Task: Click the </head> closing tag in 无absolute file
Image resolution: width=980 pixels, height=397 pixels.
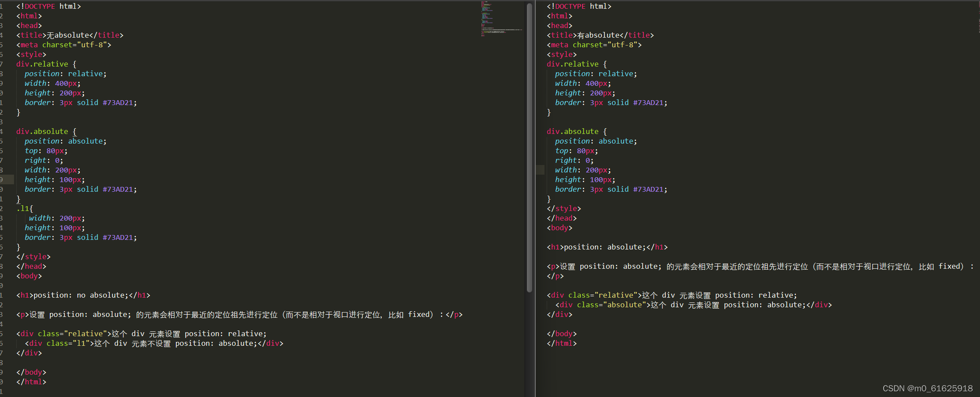Action: coord(31,266)
